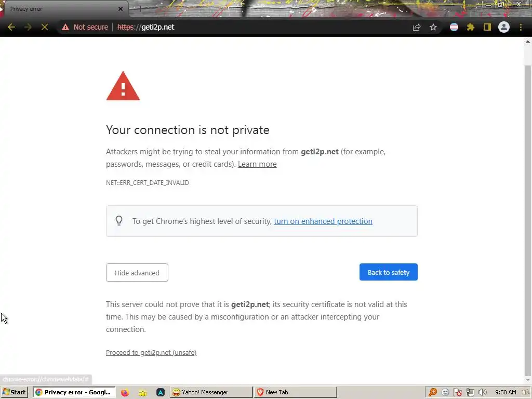
Task: Open the Extensions puzzle menu
Action: 471,27
